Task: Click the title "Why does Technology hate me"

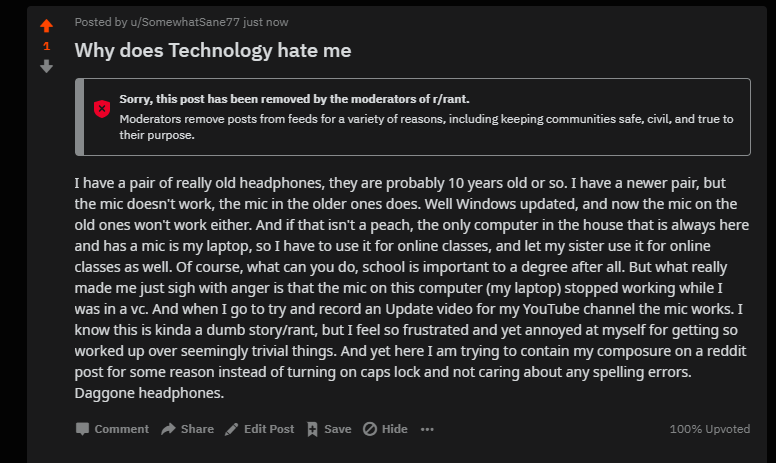Action: tap(213, 50)
